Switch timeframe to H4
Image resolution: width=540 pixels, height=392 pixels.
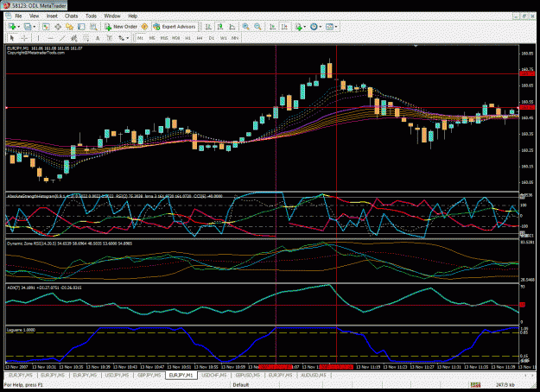pyautogui.click(x=200, y=38)
